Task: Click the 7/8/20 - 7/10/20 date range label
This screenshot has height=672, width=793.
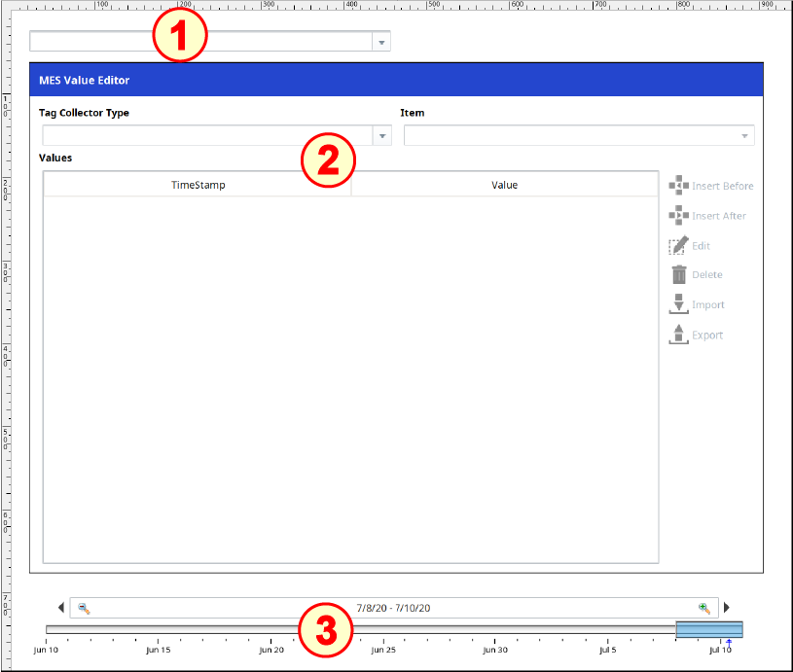Action: [x=393, y=608]
